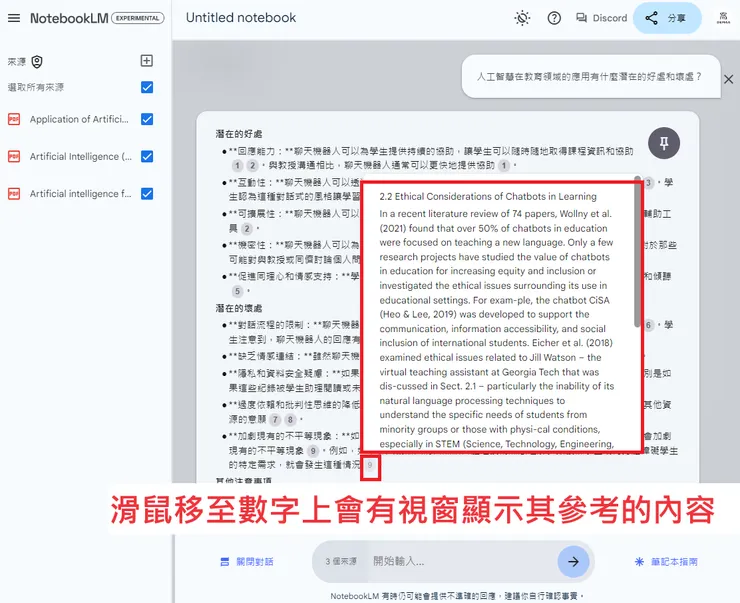Click the 3 sources (3 個來源) chip
This screenshot has width=740, height=603.
tap(341, 561)
